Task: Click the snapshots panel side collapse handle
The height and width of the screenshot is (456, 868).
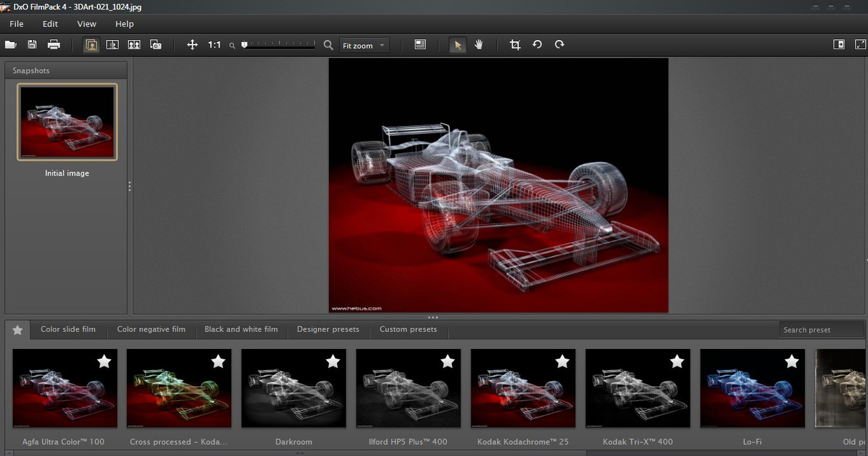Action: coord(130,186)
